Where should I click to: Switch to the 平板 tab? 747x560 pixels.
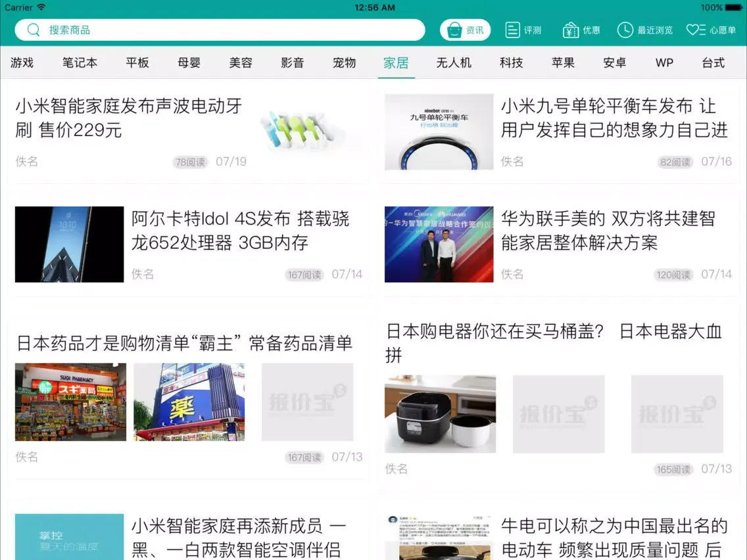(137, 62)
